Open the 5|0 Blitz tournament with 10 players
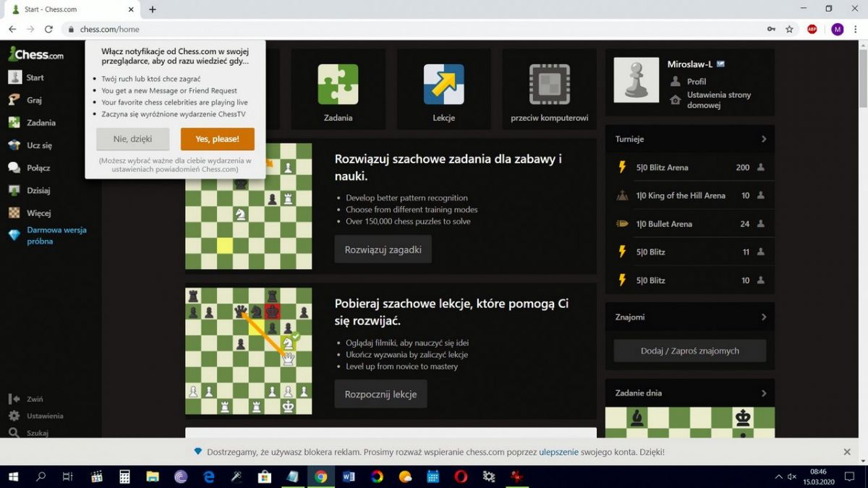Screen dimensions: 868x488 (690, 280)
